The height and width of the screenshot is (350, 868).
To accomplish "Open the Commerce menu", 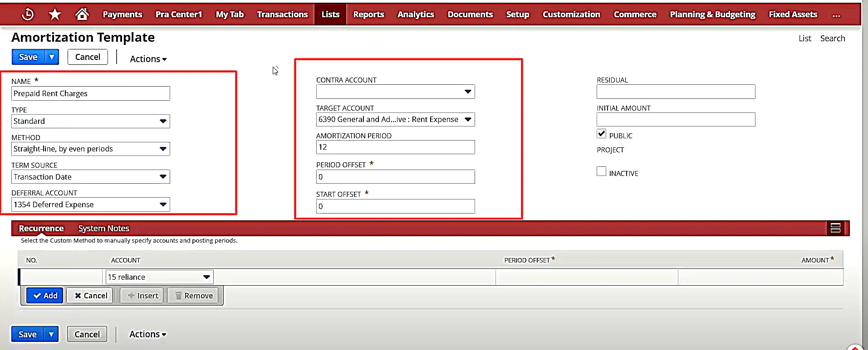I will 635,15.
